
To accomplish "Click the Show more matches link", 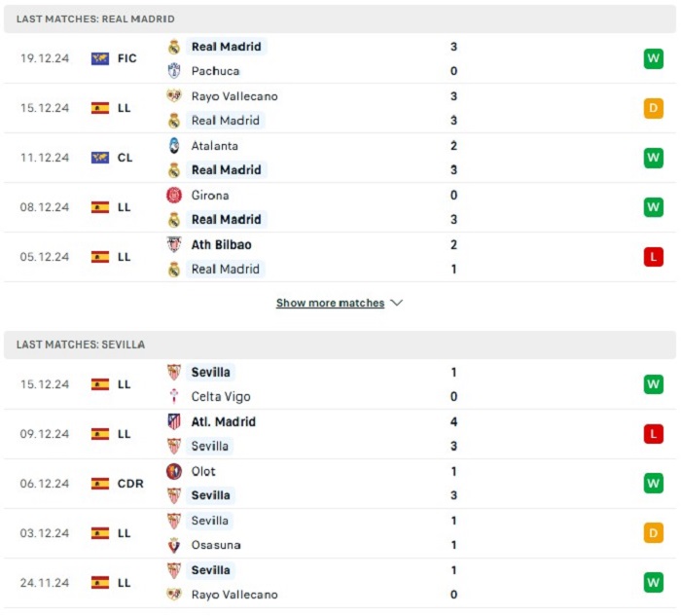I will [x=330, y=303].
